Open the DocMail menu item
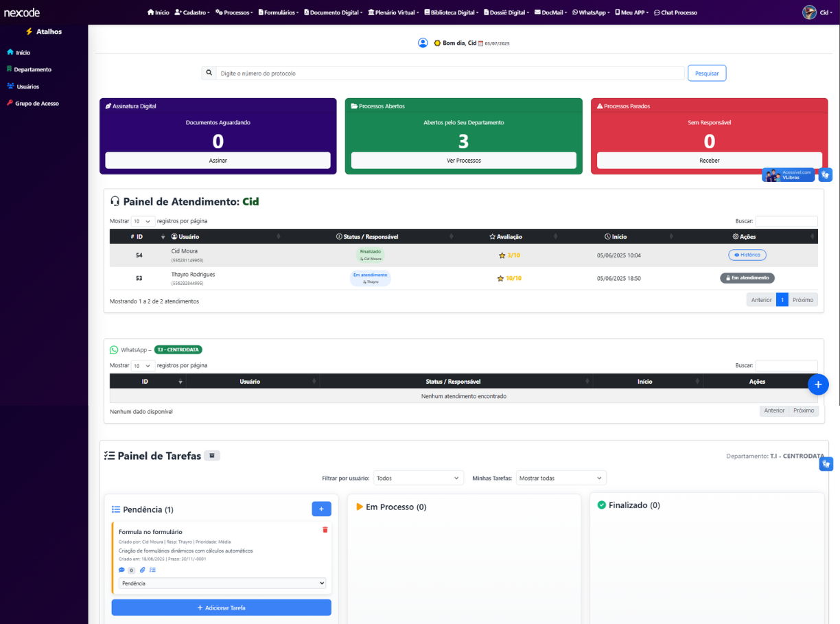 point(550,12)
